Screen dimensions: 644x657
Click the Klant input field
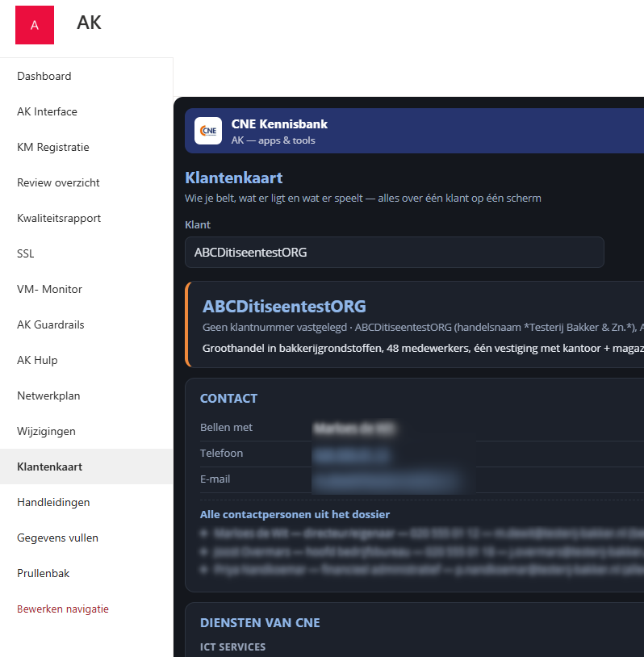point(395,253)
